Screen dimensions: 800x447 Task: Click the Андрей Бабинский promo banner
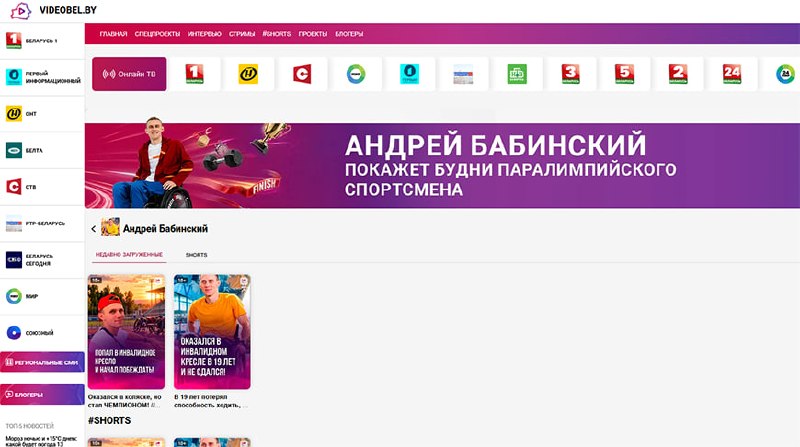point(442,165)
